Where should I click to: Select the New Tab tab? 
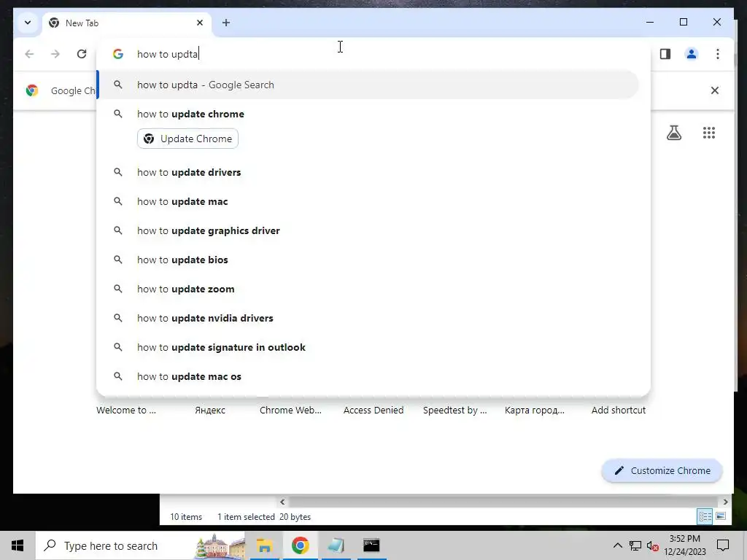click(x=127, y=23)
